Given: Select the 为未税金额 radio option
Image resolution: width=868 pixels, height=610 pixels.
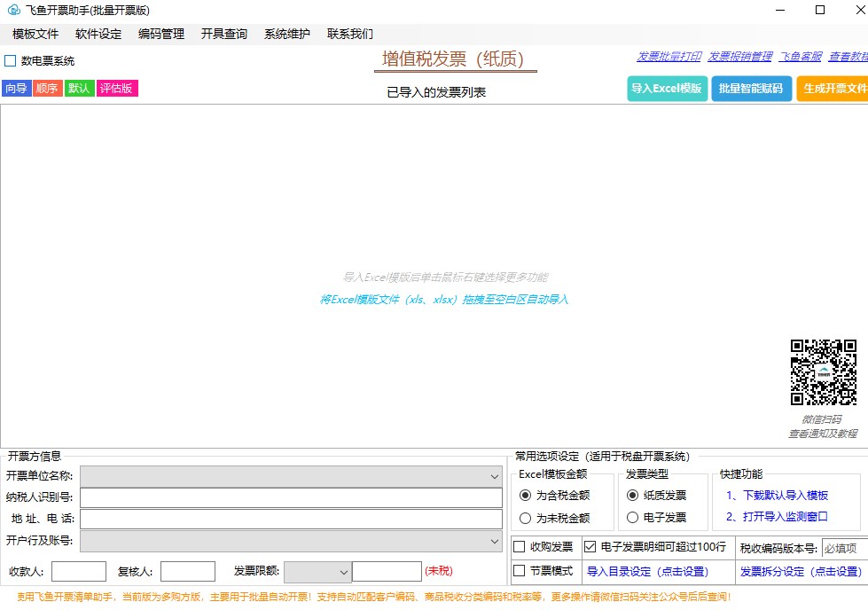Looking at the screenshot, I should pos(526,518).
